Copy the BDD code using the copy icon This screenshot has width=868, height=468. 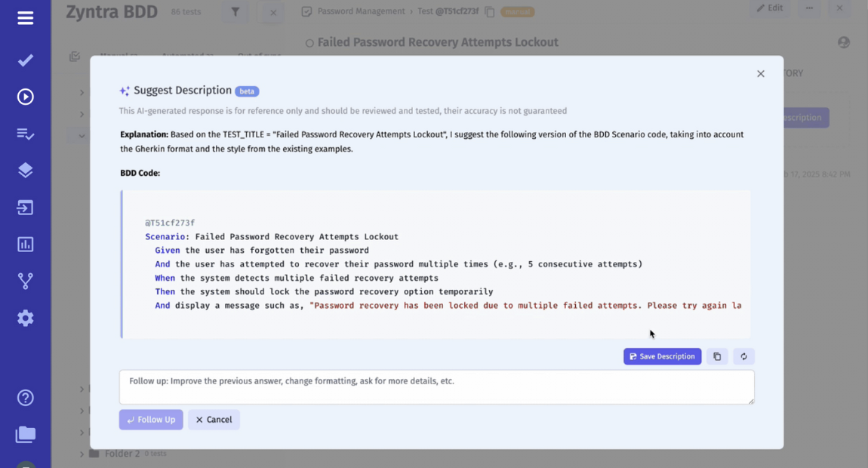click(x=716, y=356)
